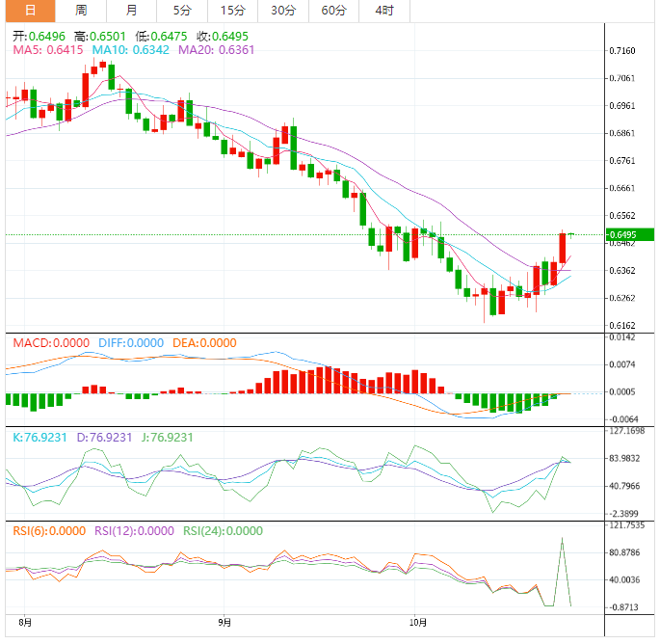The image size is (660, 644).
Task: Click the MA5: 0.6415 indicator label
Action: (48, 50)
